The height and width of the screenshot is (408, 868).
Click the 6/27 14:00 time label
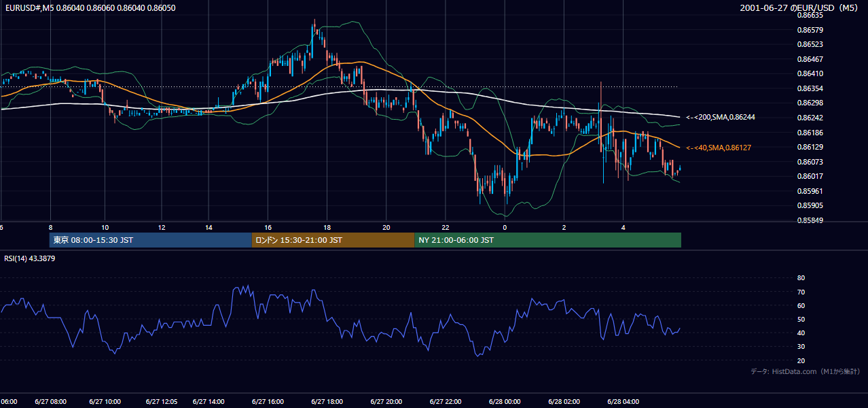pos(210,401)
